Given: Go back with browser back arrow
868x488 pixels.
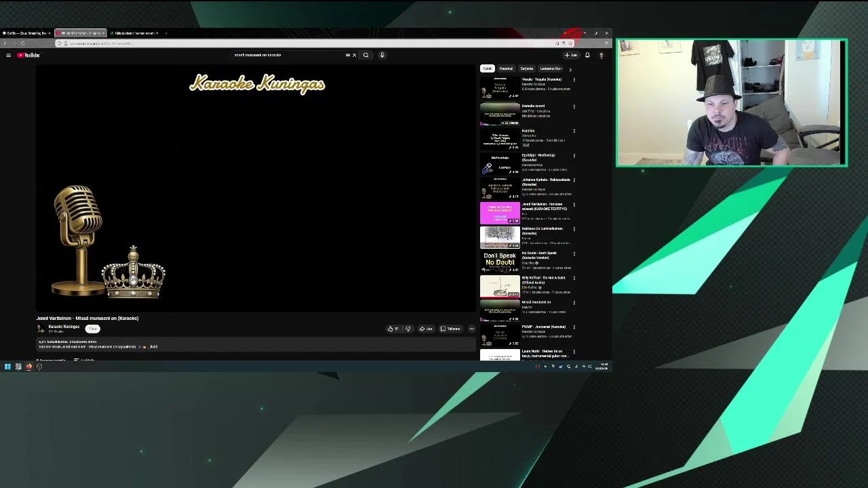Looking at the screenshot, I should [x=6, y=43].
